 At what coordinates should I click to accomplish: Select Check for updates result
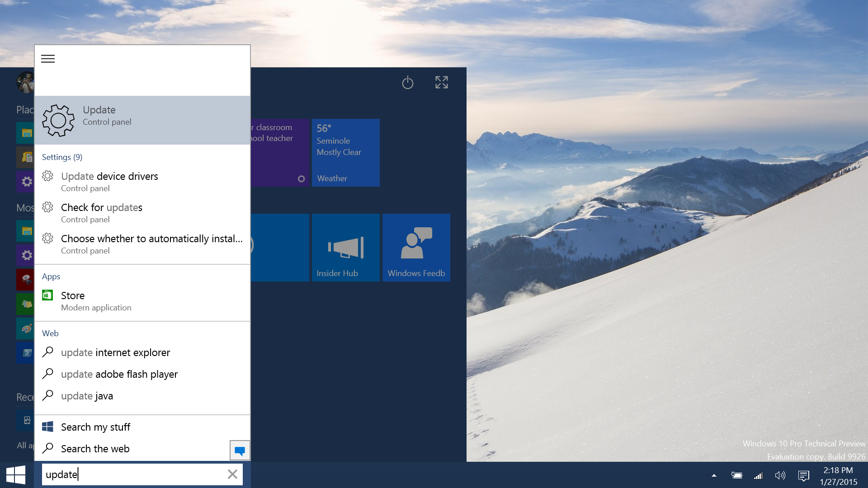click(x=142, y=213)
